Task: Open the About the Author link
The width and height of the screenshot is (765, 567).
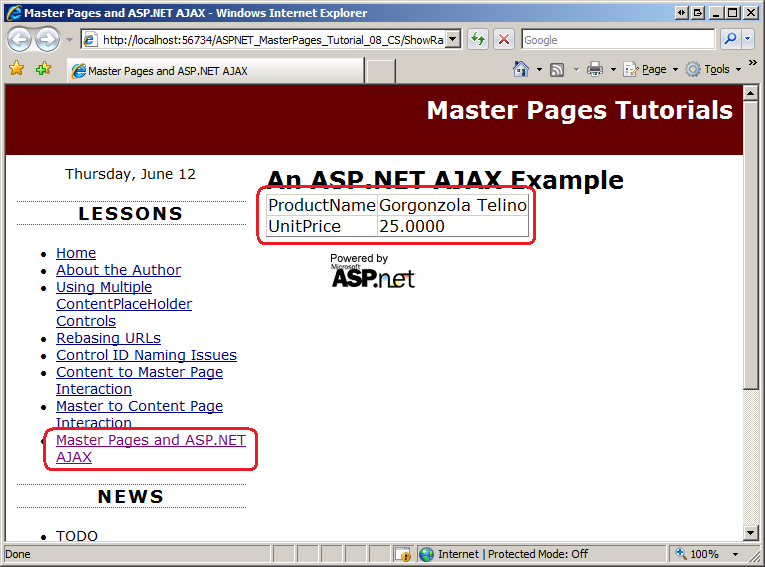Action: pos(119,270)
